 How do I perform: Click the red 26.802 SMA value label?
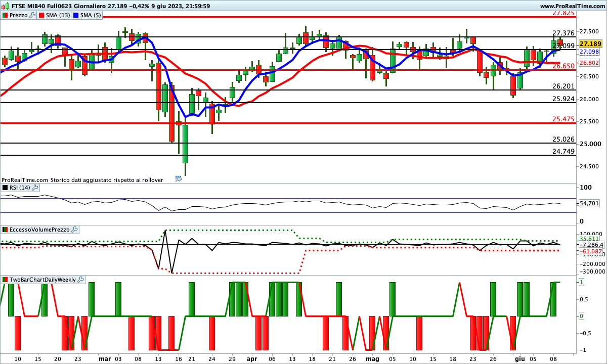[589, 63]
